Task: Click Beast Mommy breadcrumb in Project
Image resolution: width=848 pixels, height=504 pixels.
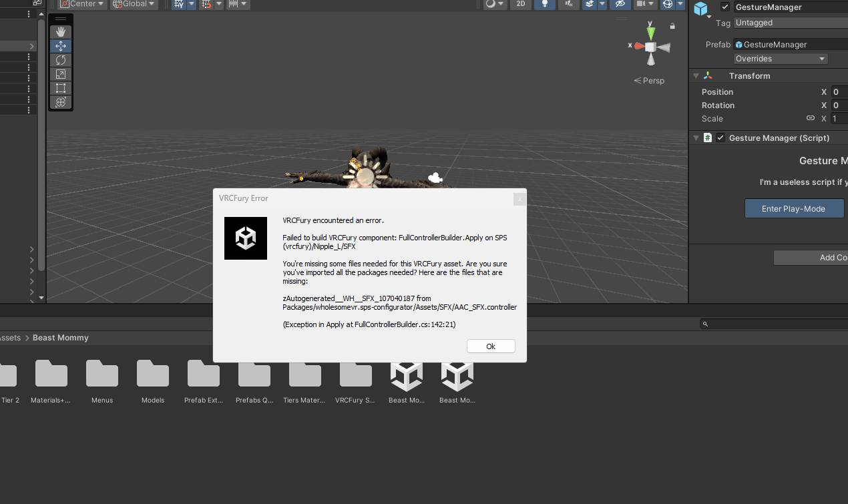Action: click(61, 338)
